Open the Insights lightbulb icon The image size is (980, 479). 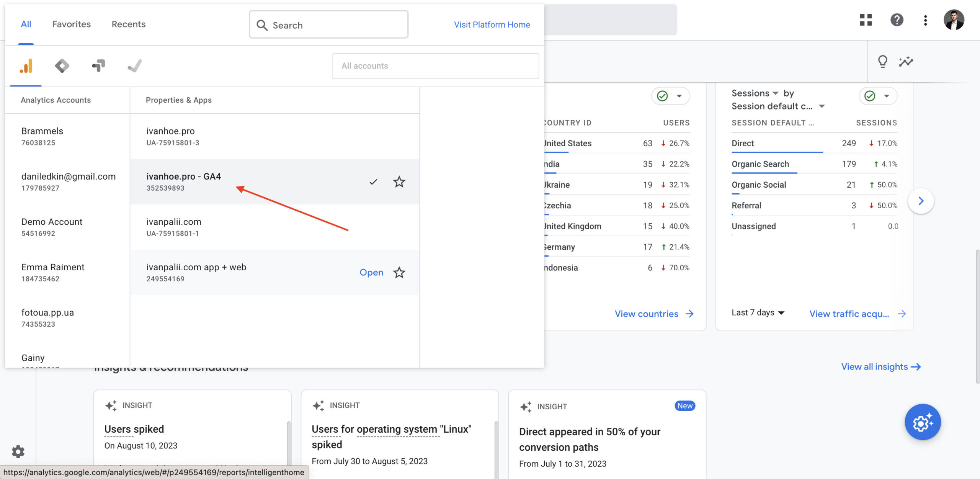pos(882,61)
